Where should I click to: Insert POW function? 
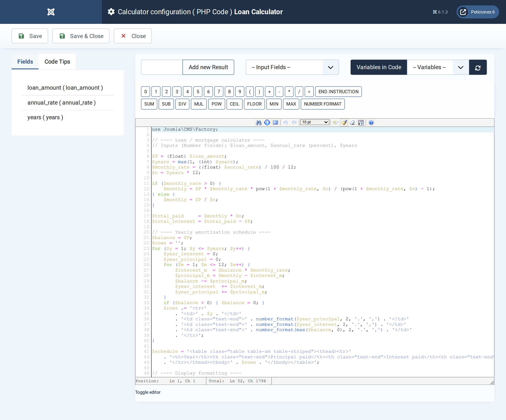tap(216, 104)
